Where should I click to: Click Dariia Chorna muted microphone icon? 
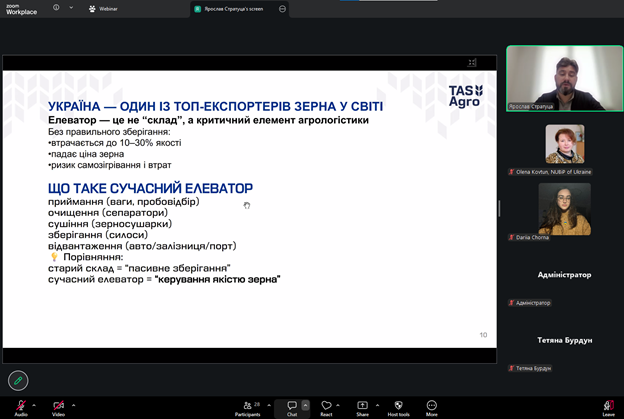pyautogui.click(x=511, y=237)
